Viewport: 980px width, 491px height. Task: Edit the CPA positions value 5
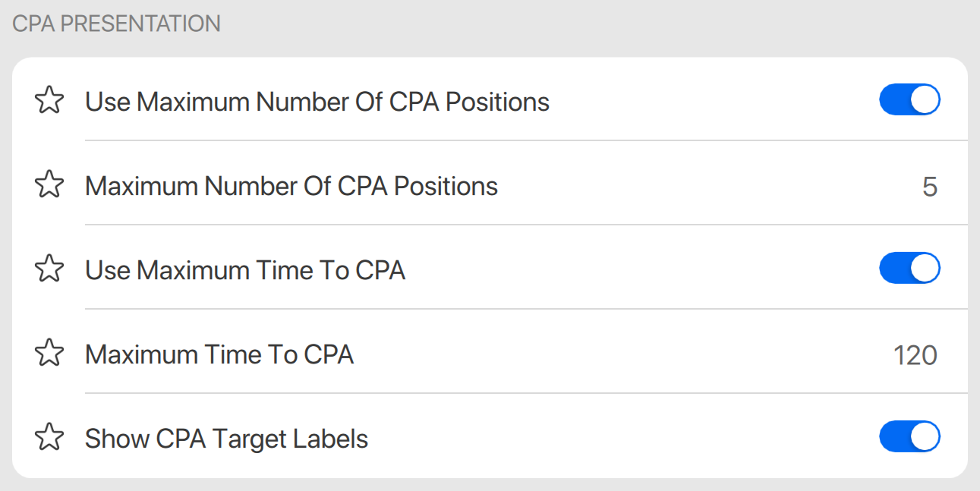pyautogui.click(x=929, y=187)
